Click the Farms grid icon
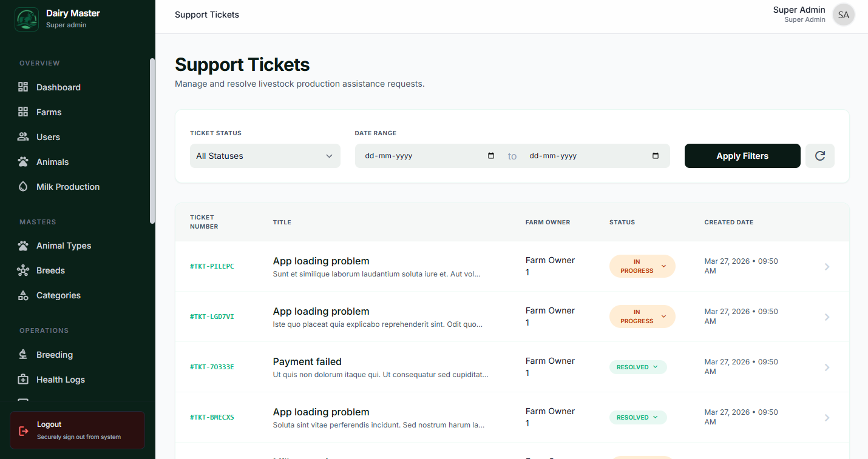The height and width of the screenshot is (459, 868). pyautogui.click(x=22, y=112)
